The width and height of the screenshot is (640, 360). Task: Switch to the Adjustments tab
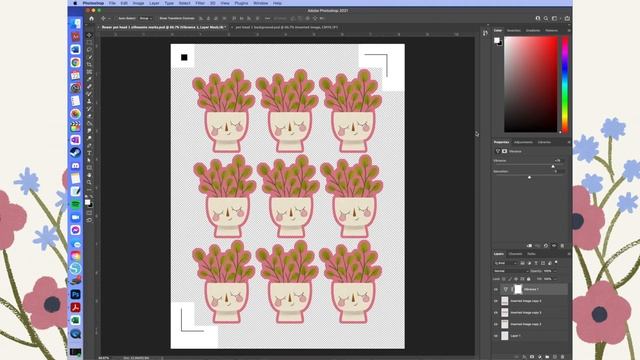(x=523, y=142)
